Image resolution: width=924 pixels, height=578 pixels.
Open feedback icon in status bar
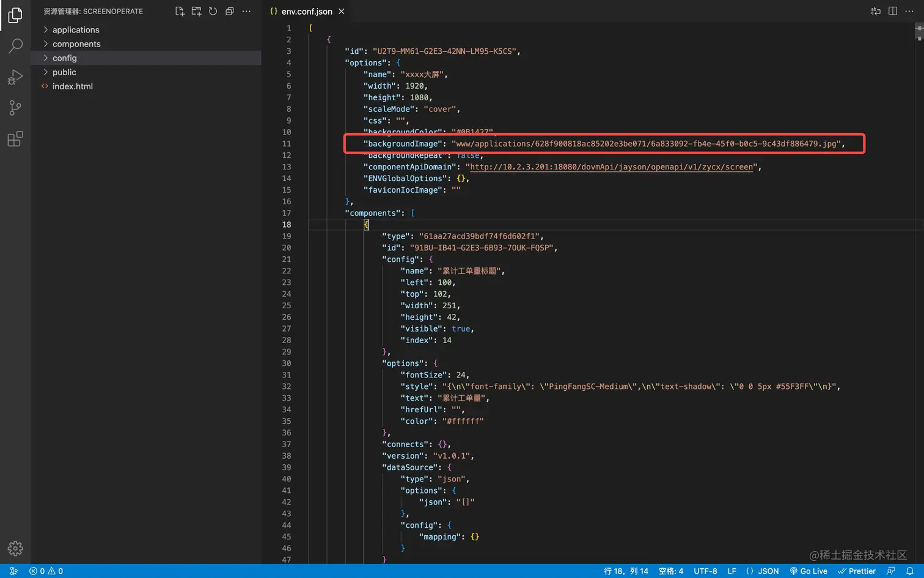pos(890,571)
